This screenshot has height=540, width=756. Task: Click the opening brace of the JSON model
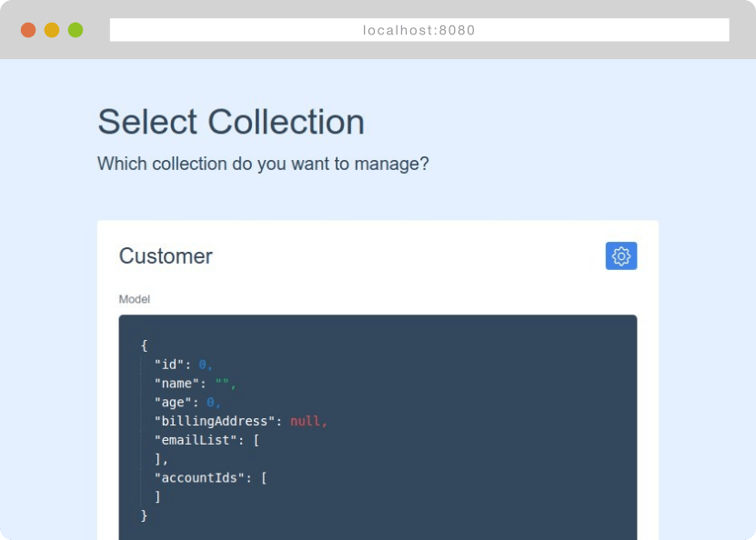(144, 345)
